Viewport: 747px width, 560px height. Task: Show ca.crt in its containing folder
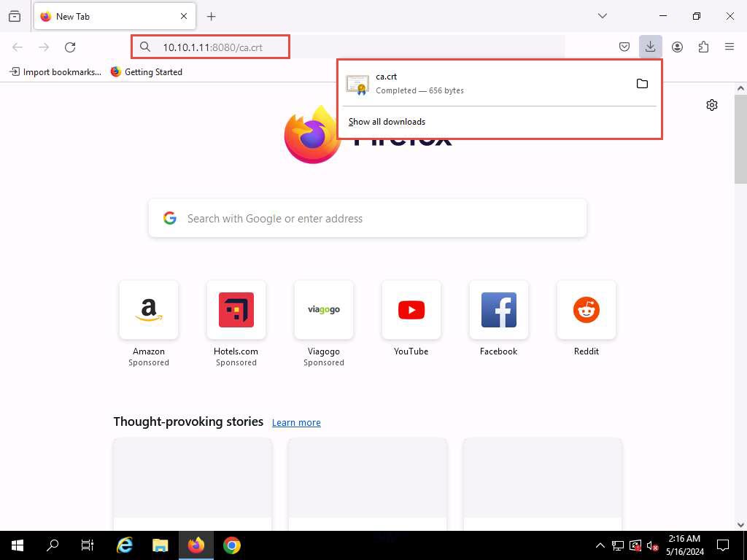coord(642,84)
